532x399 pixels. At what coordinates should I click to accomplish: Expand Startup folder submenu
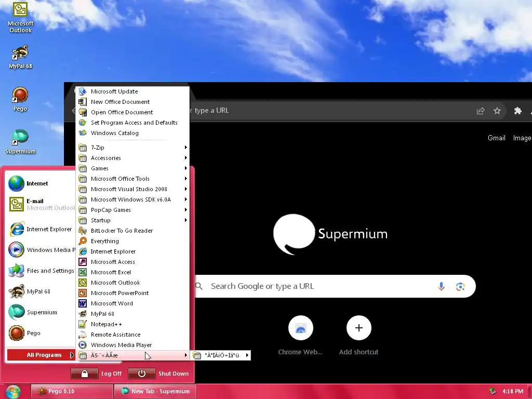(132, 220)
